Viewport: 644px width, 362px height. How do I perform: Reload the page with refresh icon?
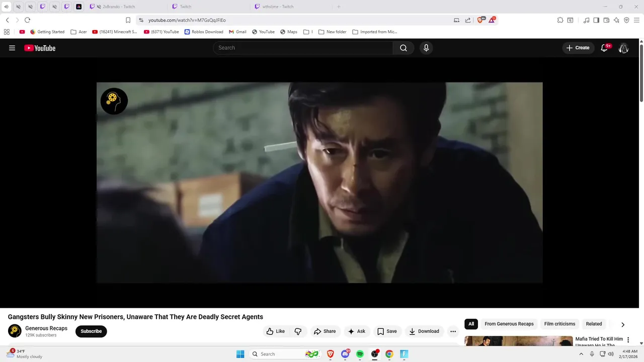(27, 20)
